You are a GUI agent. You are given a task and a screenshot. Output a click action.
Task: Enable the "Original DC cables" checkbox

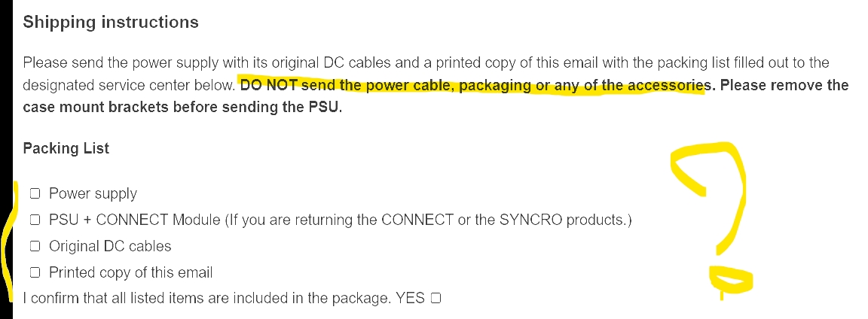coord(35,247)
